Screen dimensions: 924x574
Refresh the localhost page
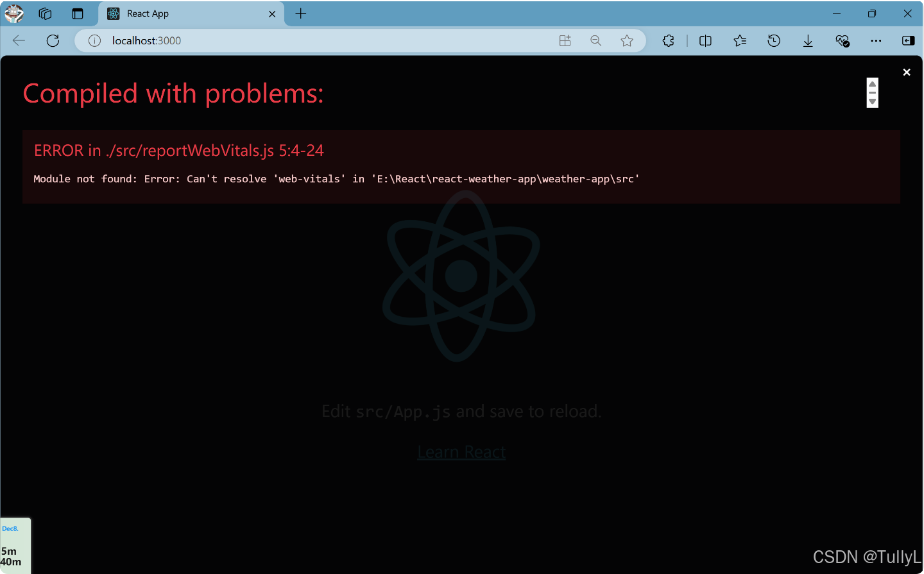tap(53, 40)
